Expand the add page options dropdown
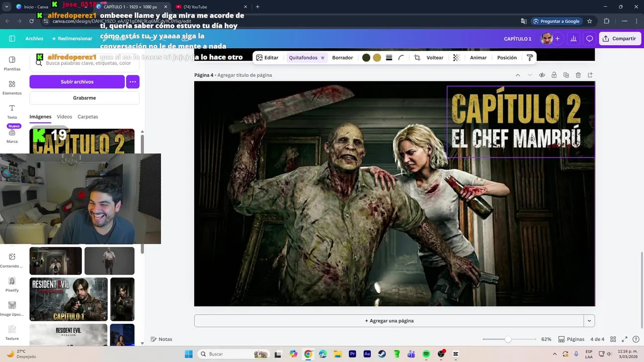 pyautogui.click(x=589, y=321)
